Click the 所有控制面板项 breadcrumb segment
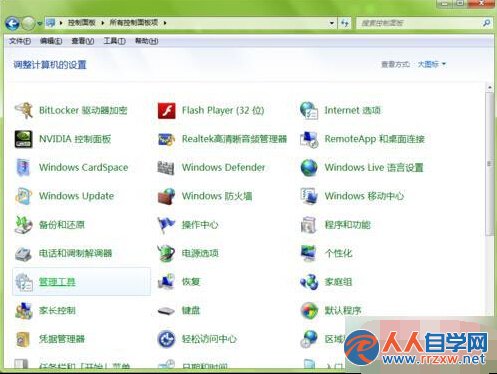The image size is (497, 374). pos(134,23)
